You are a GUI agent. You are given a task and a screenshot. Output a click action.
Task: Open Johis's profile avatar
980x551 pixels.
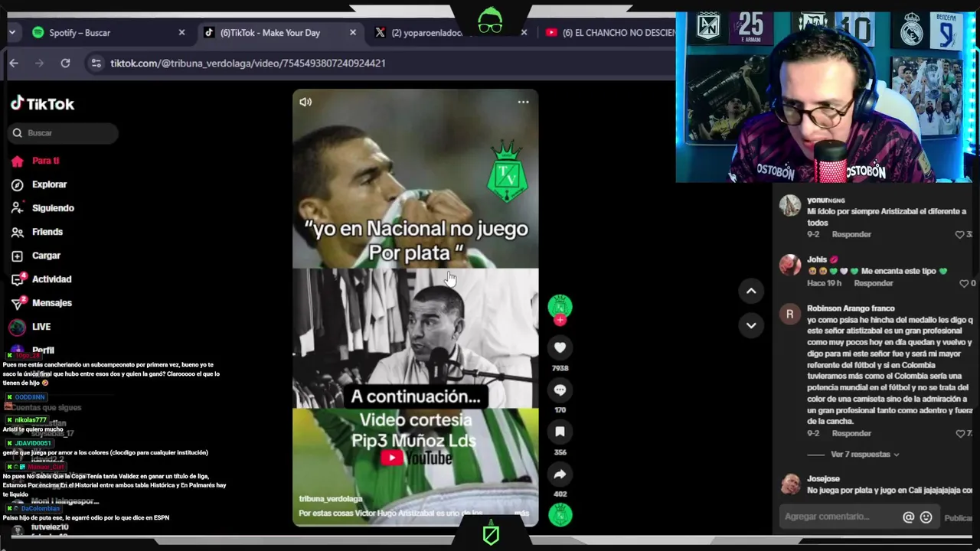790,265
